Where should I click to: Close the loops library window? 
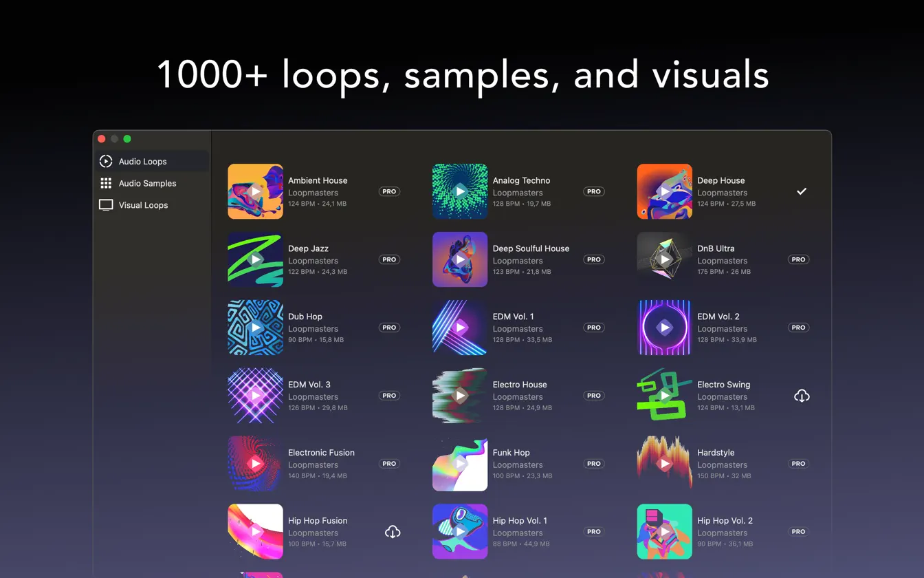click(102, 139)
